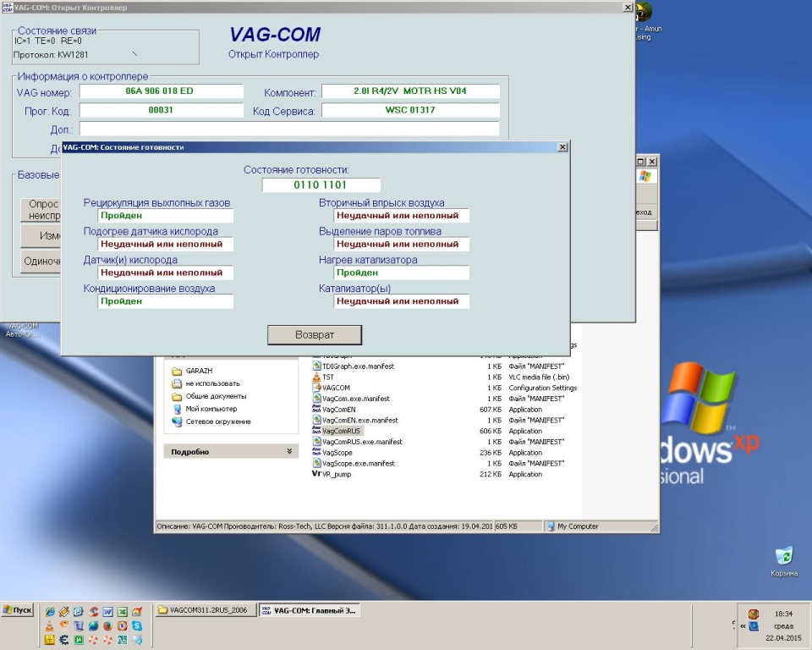812x650 pixels.
Task: Open Сетевое окружение in Explorer sidebar
Action: [211, 421]
